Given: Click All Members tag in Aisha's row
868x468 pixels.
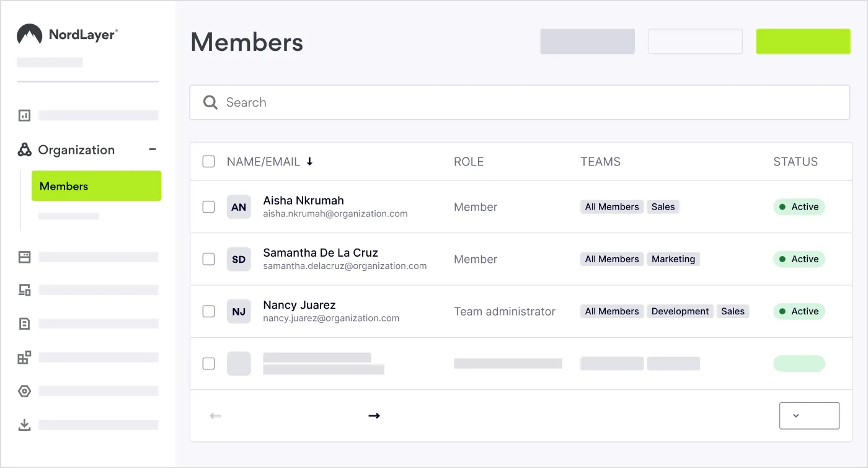Looking at the screenshot, I should coord(612,207).
